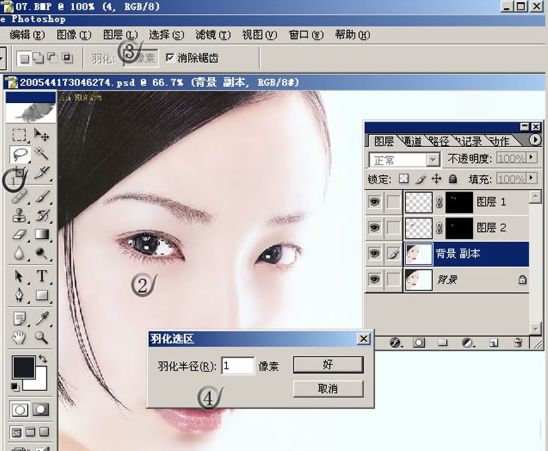
Task: Hide the 背景 layer visibility eye
Action: (x=374, y=279)
